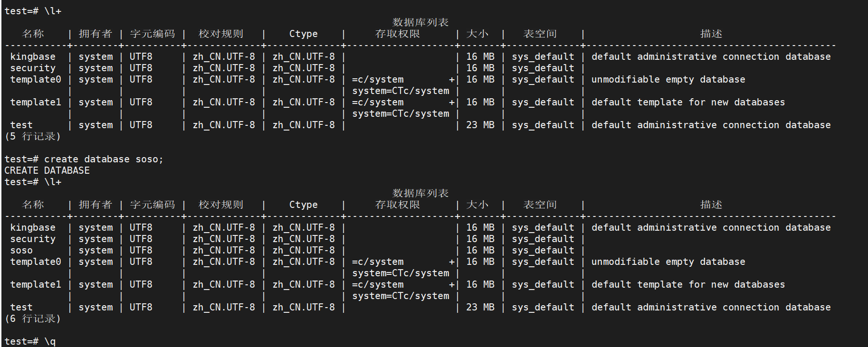This screenshot has width=868, height=347.
Task: Click the soso row's 16 MB size
Action: [480, 251]
